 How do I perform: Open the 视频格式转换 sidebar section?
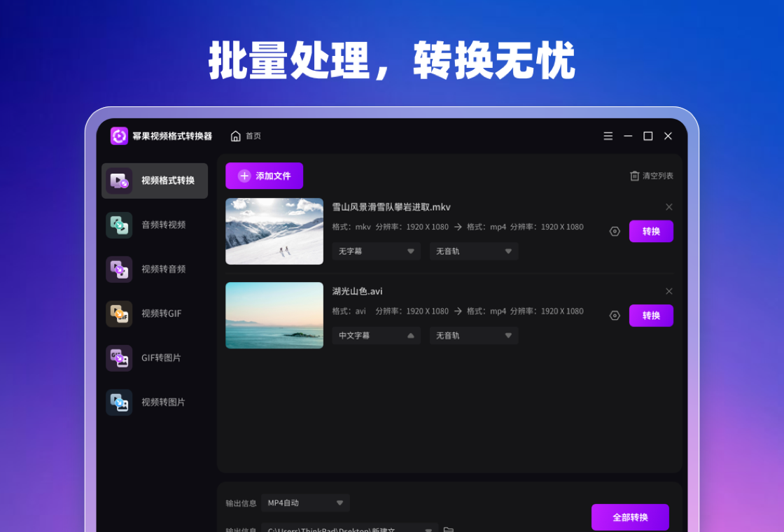(155, 181)
